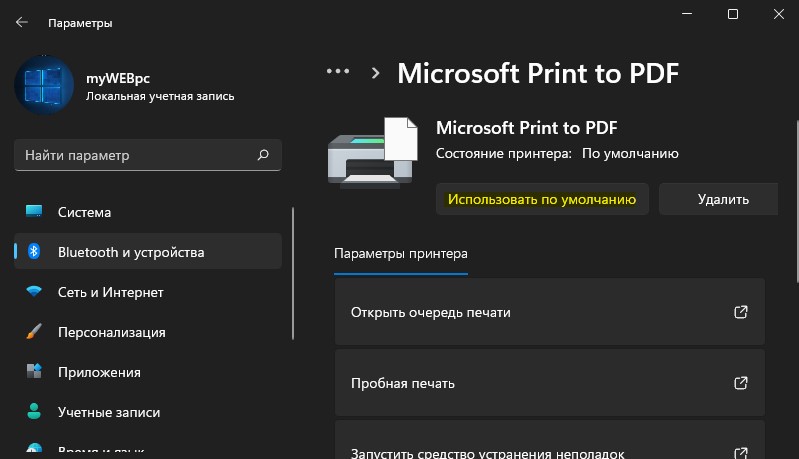Click the main content scrollbar
Viewport: 799px width, 459px height.
[x=797, y=201]
